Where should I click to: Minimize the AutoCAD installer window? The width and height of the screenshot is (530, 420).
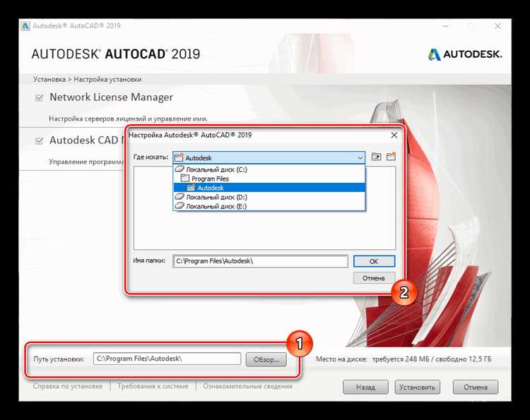tap(445, 26)
